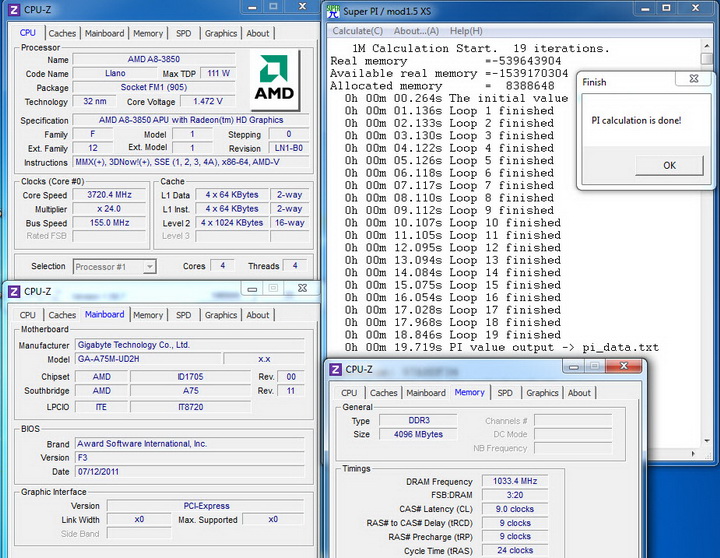
Task: Open Graphics tab in Memory CPU-Z window
Action: (542, 393)
